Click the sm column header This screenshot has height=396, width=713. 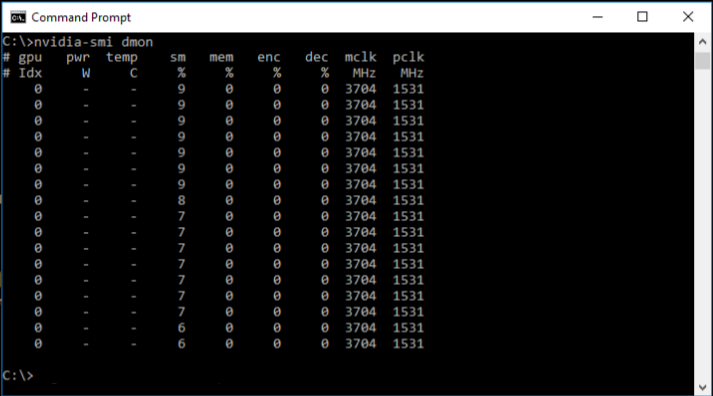[x=178, y=58]
